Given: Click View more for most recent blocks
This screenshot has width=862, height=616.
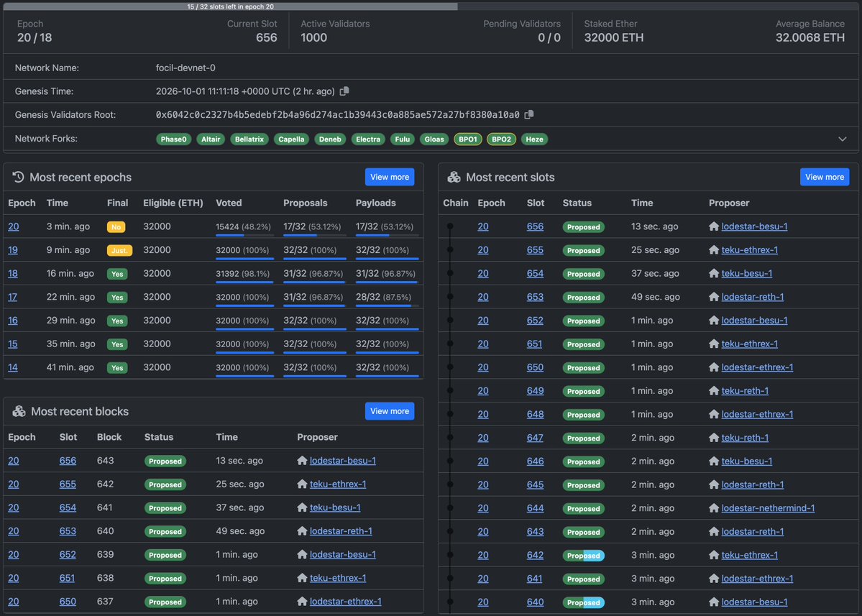Looking at the screenshot, I should tap(389, 411).
